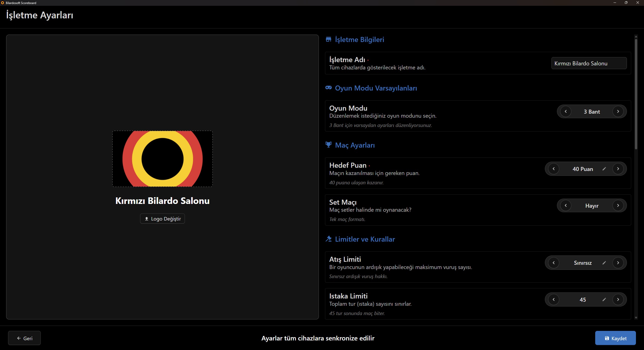Click the gavel icon beside Limitler ve Kurallar
The height and width of the screenshot is (350, 644).
(x=328, y=239)
